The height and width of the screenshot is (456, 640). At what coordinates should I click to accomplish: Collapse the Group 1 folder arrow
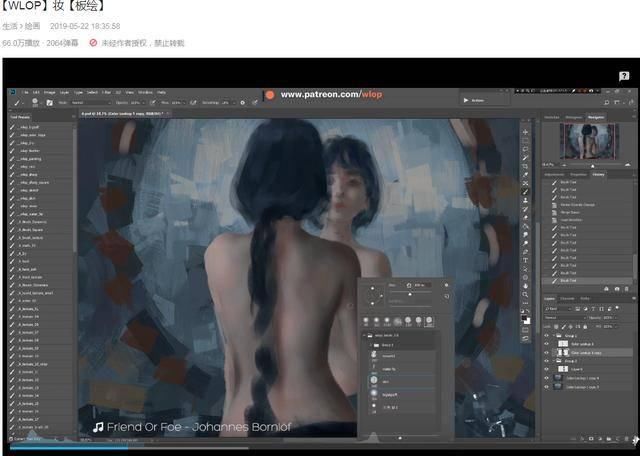(x=554, y=336)
